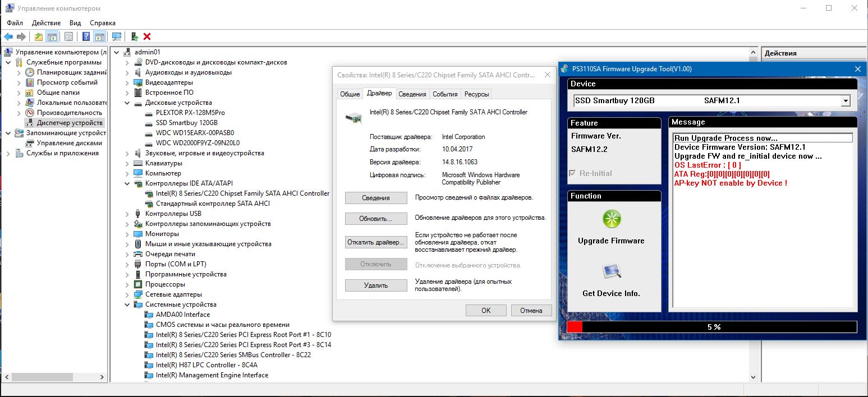Switch to the События tab

point(446,94)
